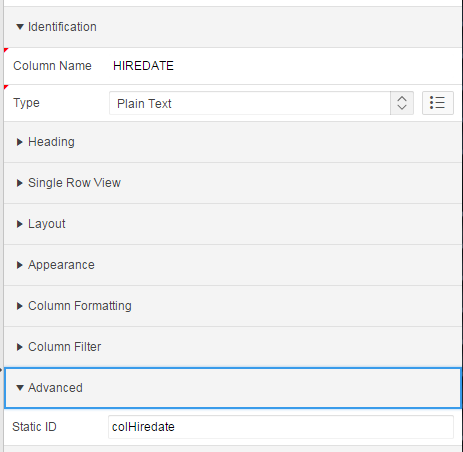This screenshot has height=452, width=463.
Task: Expand the Heading section arrow
Action: click(x=20, y=142)
